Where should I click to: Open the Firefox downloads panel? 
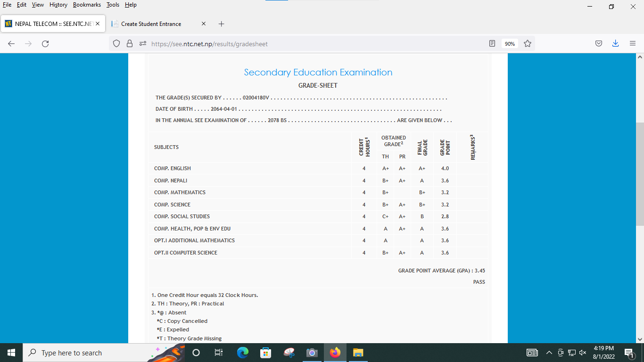(615, 44)
